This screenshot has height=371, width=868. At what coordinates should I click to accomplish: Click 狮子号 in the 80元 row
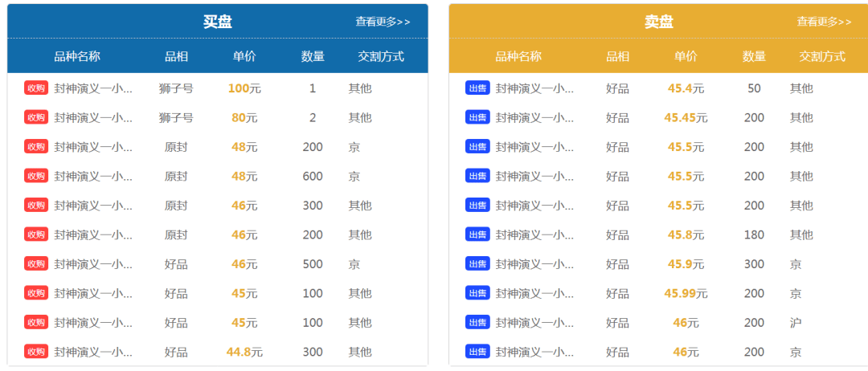click(x=176, y=117)
